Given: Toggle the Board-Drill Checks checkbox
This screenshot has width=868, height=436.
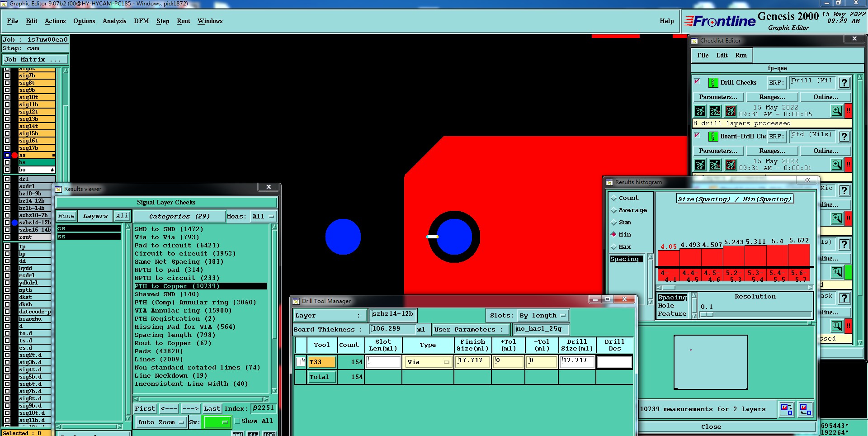Looking at the screenshot, I should (x=697, y=135).
